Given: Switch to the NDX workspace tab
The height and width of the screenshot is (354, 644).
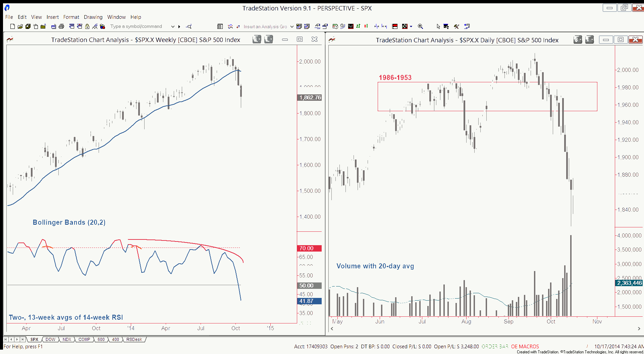Looking at the screenshot, I should pos(67,340).
